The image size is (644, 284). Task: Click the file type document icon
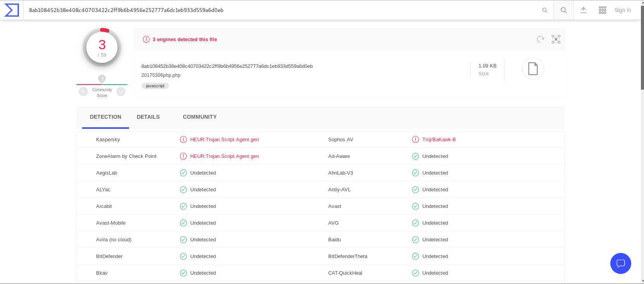[533, 69]
